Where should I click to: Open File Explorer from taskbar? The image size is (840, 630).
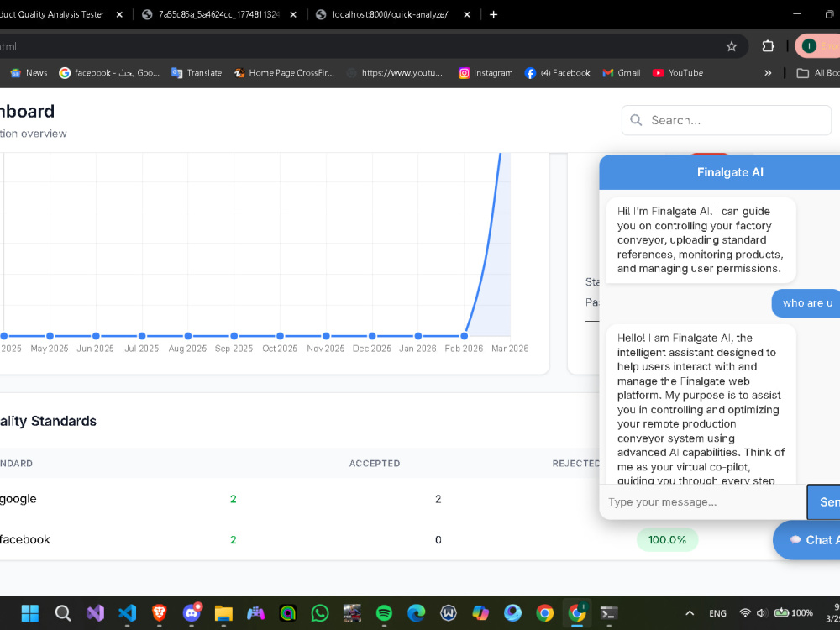[223, 613]
